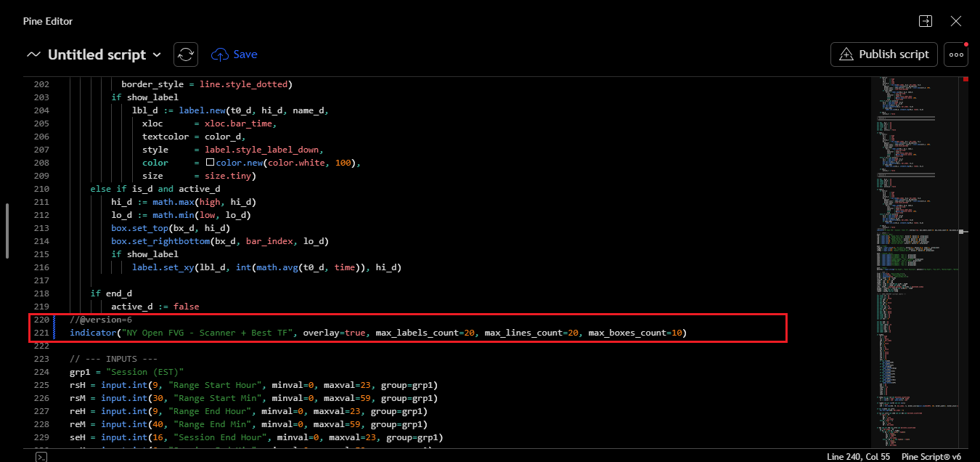Click the left panel resize handle

click(7, 231)
